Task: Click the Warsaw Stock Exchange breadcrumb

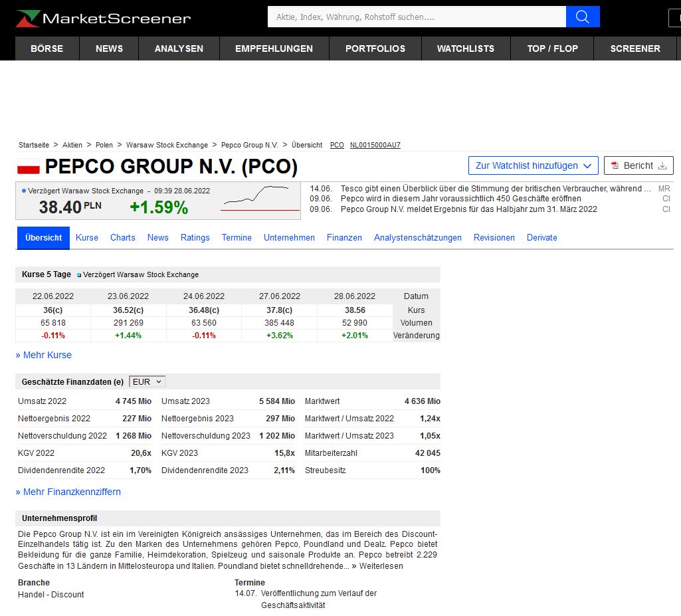Action: [x=167, y=145]
